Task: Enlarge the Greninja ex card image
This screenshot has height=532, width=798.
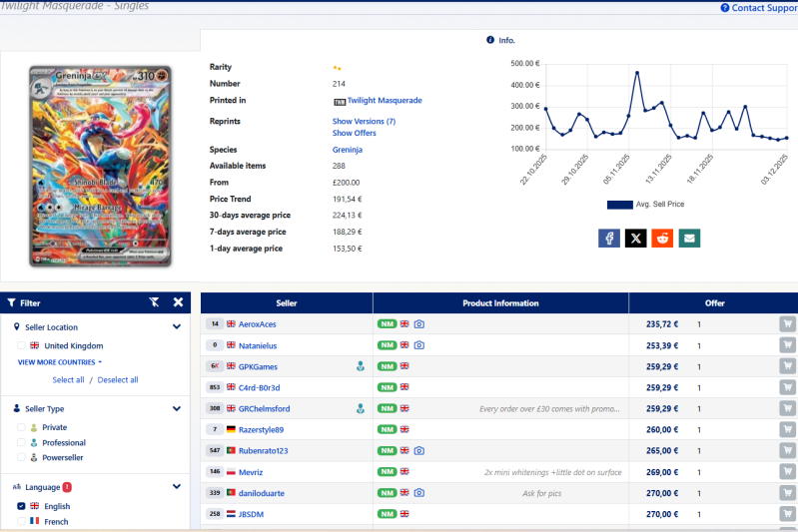Action: [x=100, y=166]
